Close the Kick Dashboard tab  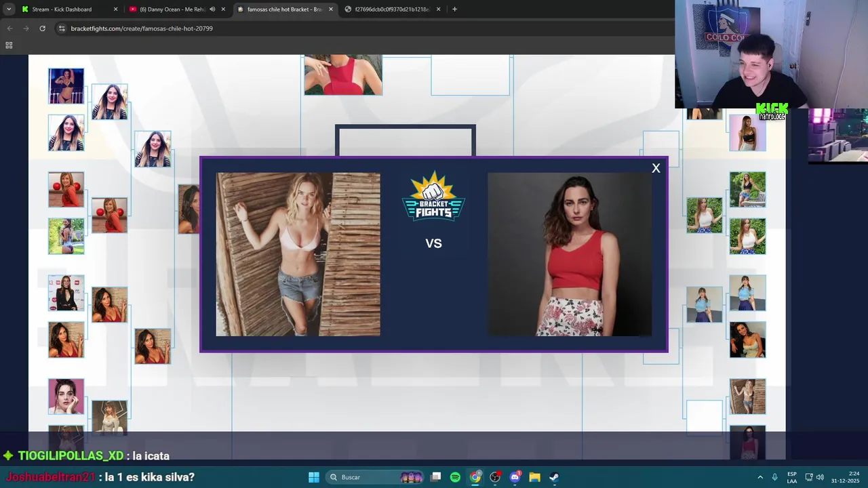115,9
